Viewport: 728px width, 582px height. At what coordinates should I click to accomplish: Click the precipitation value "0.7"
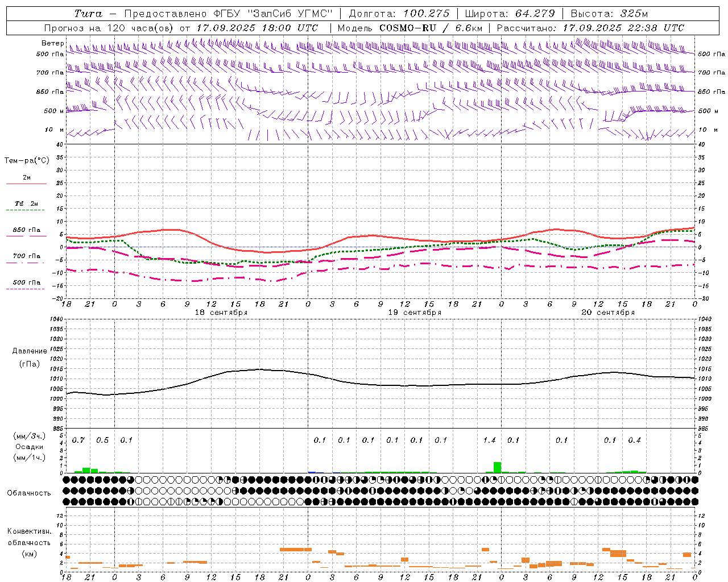tap(78, 440)
